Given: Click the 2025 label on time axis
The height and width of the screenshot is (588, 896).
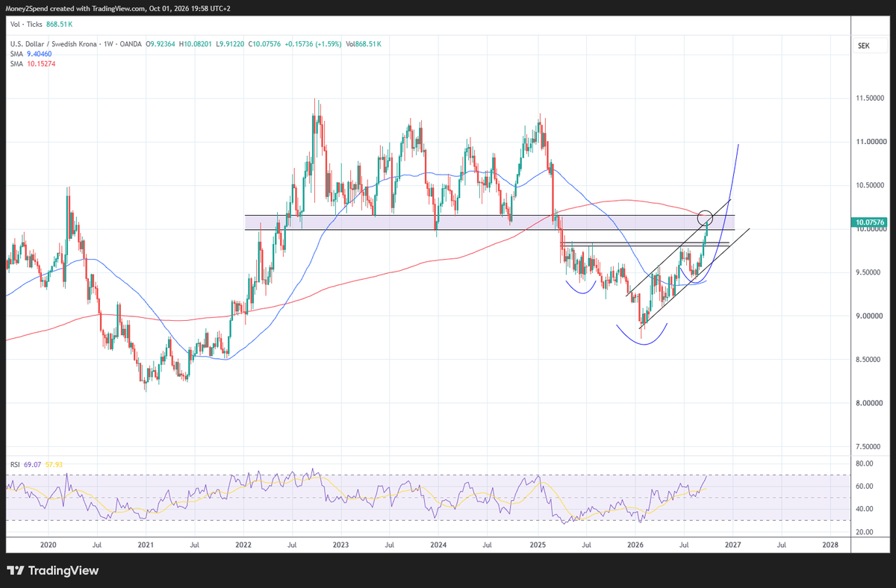Looking at the screenshot, I should coord(538,545).
